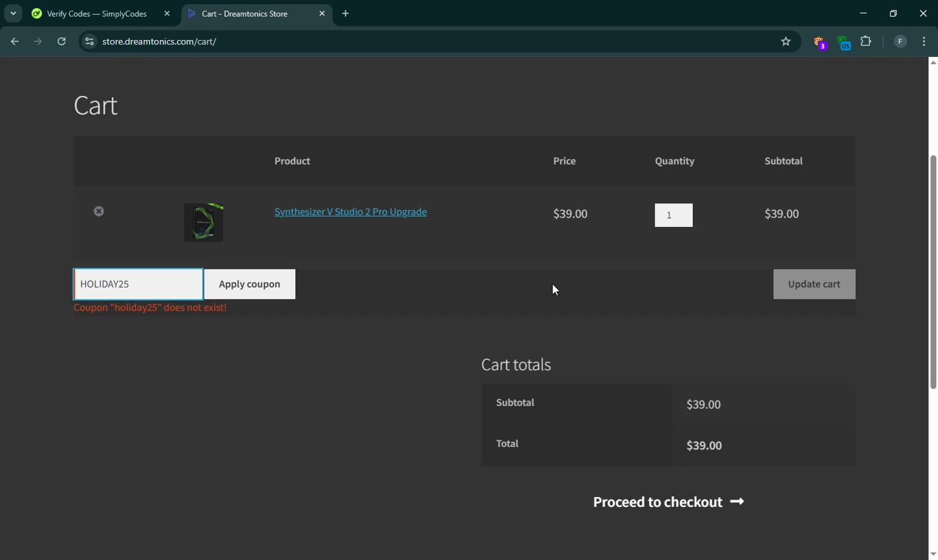This screenshot has height=560, width=938.
Task: Open Synthesizer V Studio 2 Pro Upgrade link
Action: (x=351, y=212)
